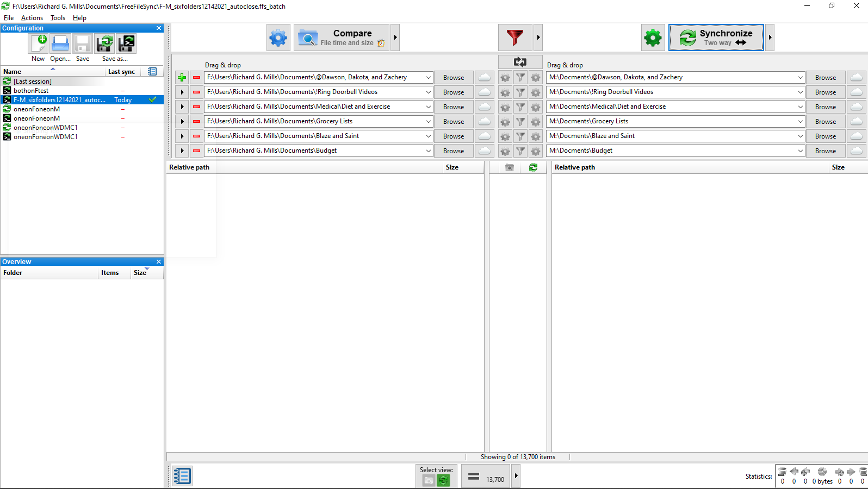Expand the M:\Docments\Budget folder history dropdown
This screenshot has height=489, width=868.
800,151
